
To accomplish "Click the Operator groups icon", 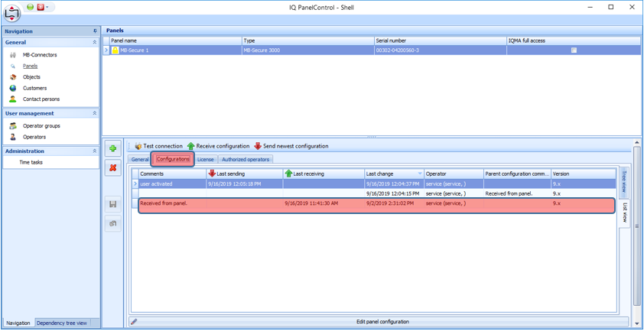I will point(13,125).
